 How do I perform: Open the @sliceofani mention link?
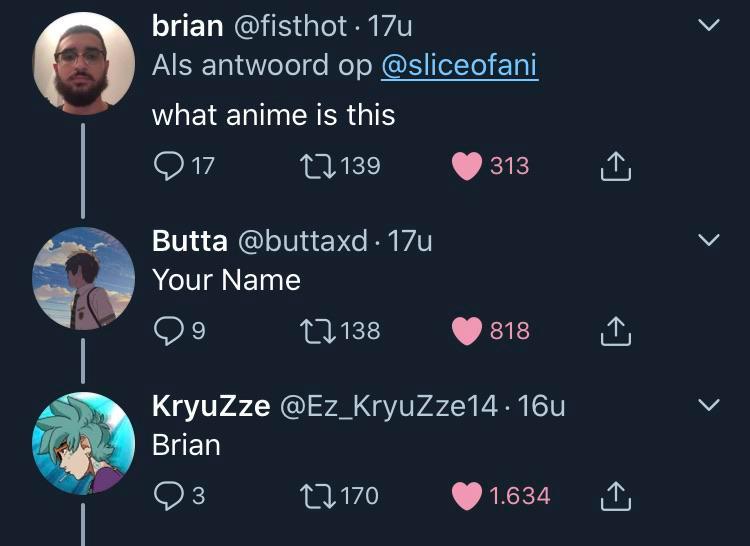pyautogui.click(x=459, y=66)
